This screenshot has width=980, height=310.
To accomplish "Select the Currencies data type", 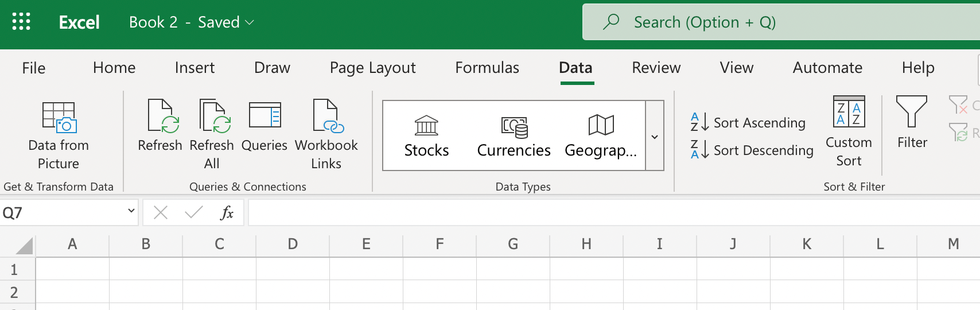I will (514, 136).
